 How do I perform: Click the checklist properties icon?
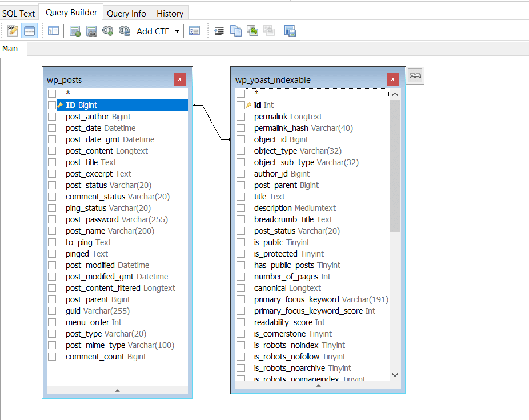point(194,31)
